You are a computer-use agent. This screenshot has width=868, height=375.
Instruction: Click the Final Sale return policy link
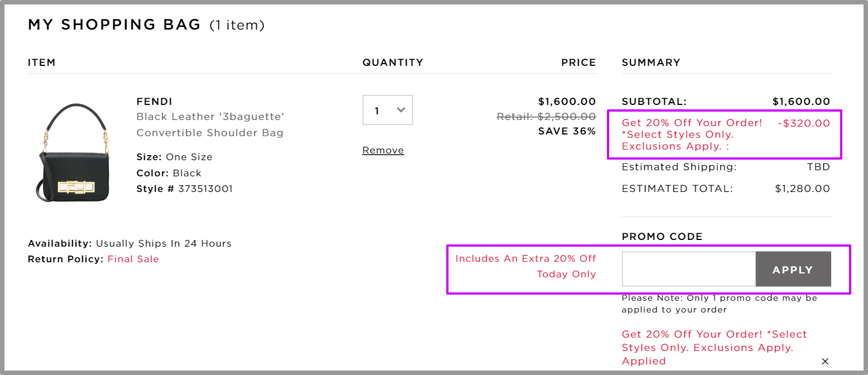click(133, 259)
